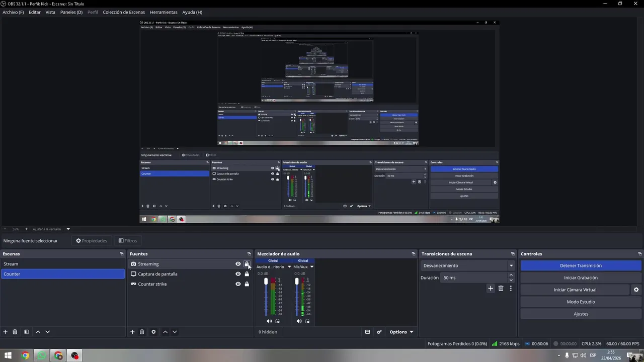
Task: Move source down in Fuentes panel
Action: coord(175,332)
